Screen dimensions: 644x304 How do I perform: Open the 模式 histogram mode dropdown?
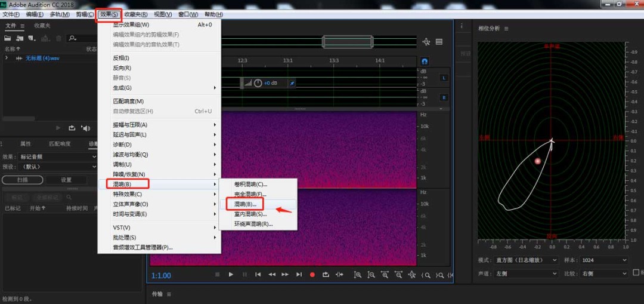(527, 260)
